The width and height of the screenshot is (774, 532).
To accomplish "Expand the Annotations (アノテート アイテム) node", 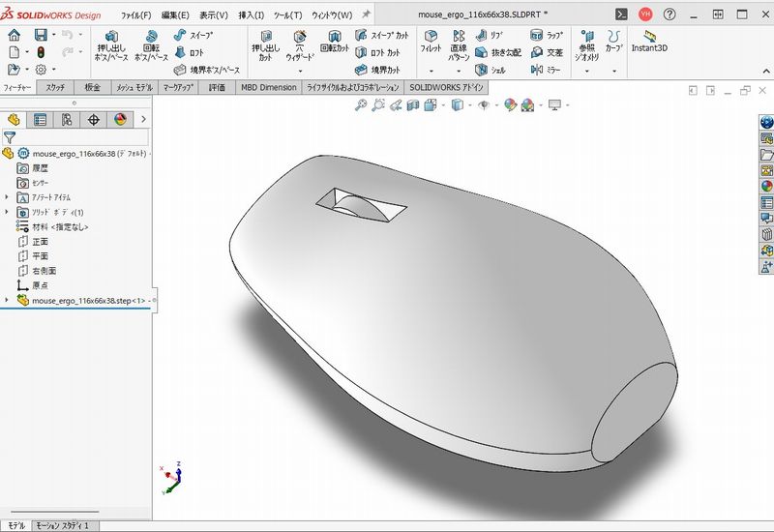I will [x=7, y=197].
